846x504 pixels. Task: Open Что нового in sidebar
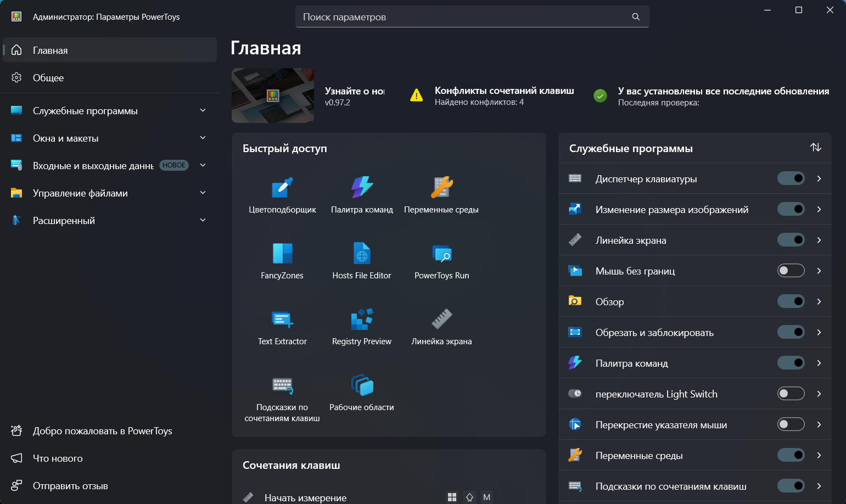(x=58, y=458)
